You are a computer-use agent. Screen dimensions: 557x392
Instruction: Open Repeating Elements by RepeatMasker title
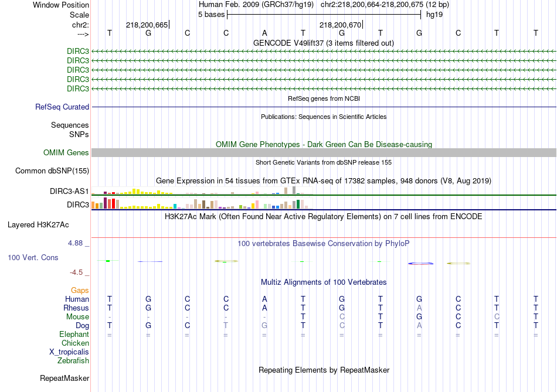tap(324, 370)
